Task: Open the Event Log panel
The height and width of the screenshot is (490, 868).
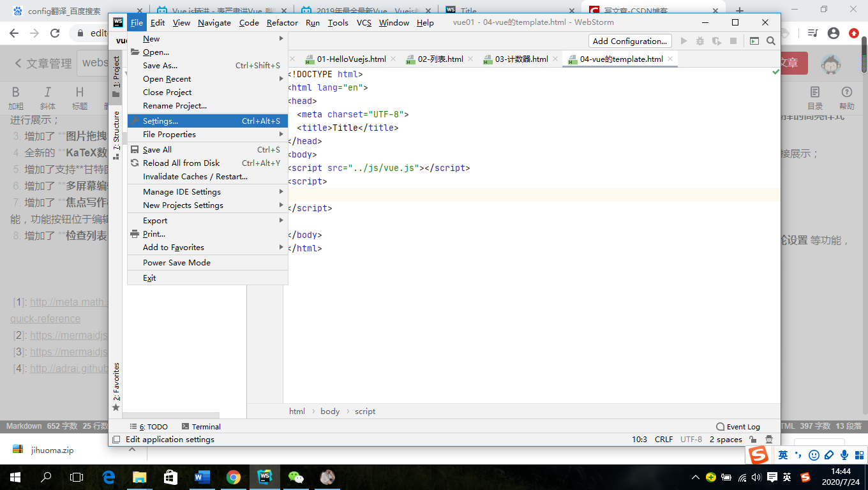Action: pyautogui.click(x=738, y=427)
